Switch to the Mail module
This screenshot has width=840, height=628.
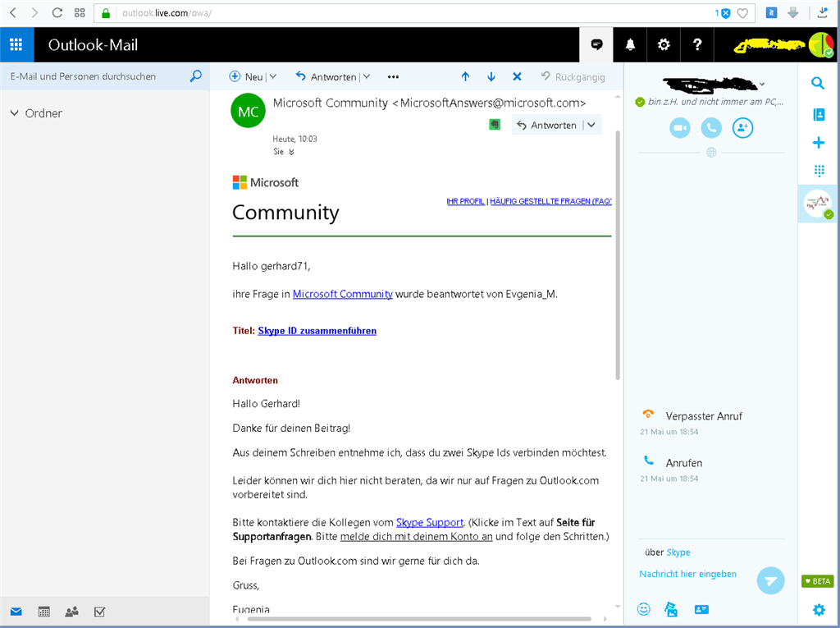coord(16,612)
